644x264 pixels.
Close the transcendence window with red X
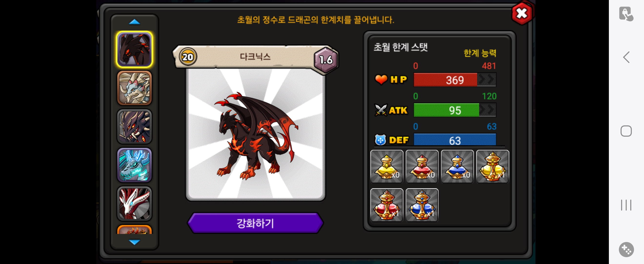(x=522, y=13)
